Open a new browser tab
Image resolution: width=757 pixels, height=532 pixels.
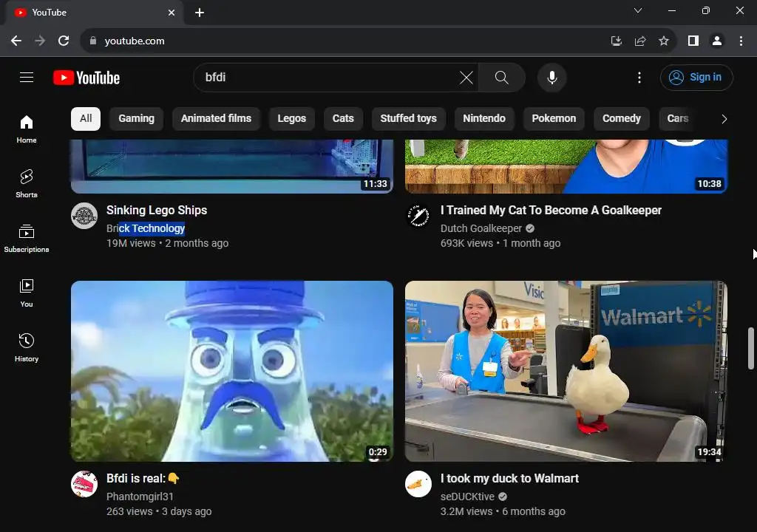200,13
